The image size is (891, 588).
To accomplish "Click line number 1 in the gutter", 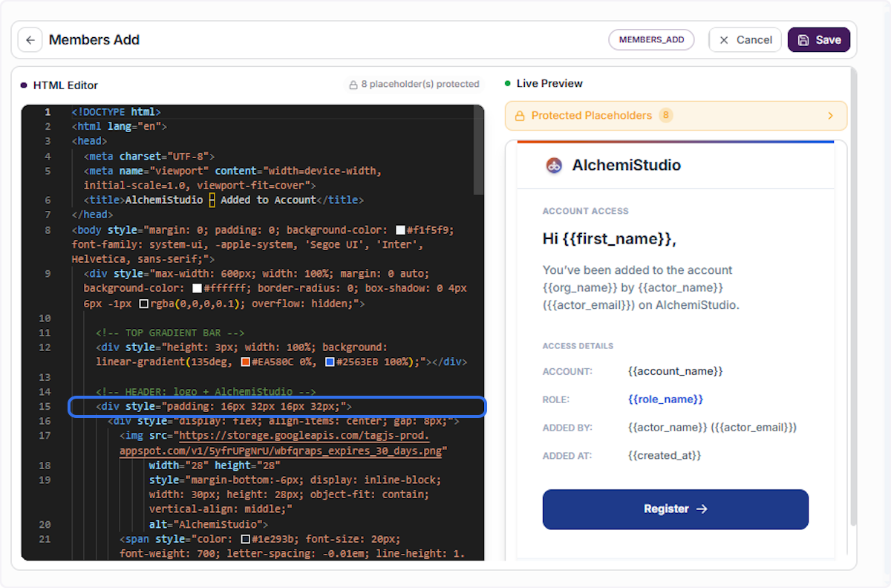I will tap(48, 112).
